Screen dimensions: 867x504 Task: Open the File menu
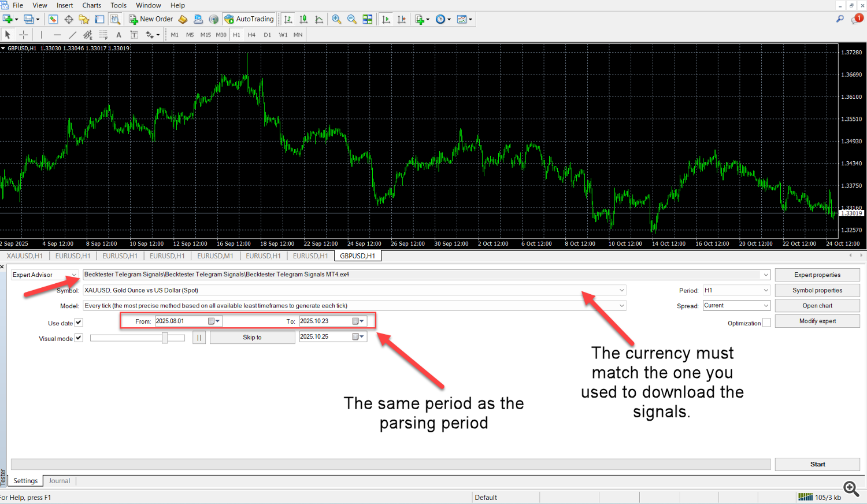point(18,5)
